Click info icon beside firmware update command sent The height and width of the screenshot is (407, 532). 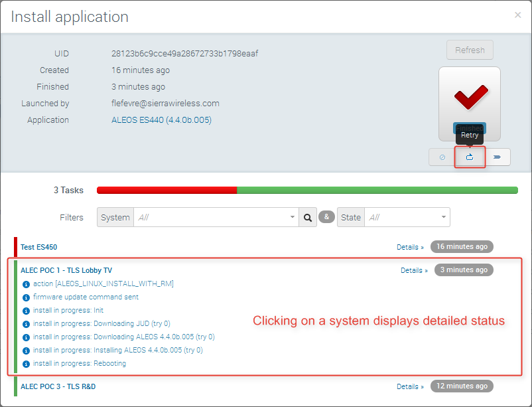click(27, 297)
